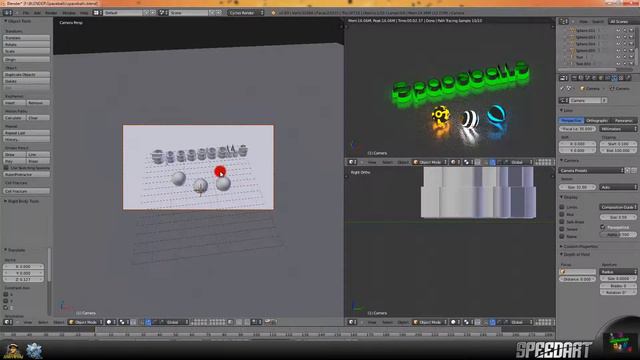
Task: Open editor type menu in Right Ortho view header
Action: tap(352, 322)
